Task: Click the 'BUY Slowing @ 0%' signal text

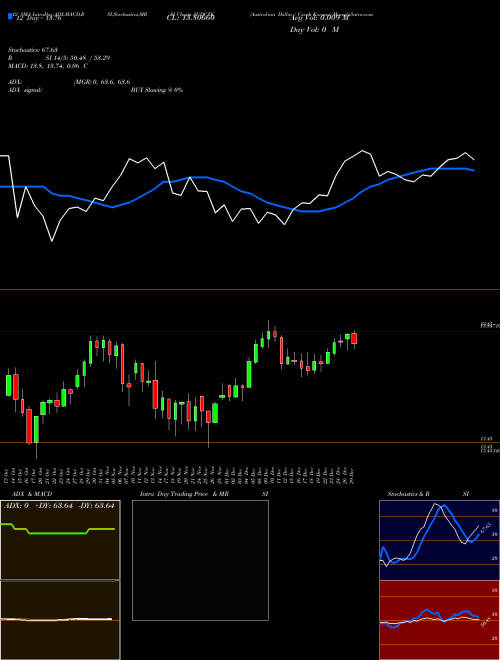Action: 157,90
